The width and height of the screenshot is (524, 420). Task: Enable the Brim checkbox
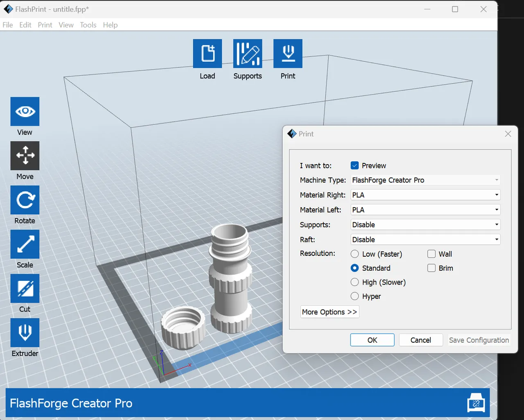(431, 268)
